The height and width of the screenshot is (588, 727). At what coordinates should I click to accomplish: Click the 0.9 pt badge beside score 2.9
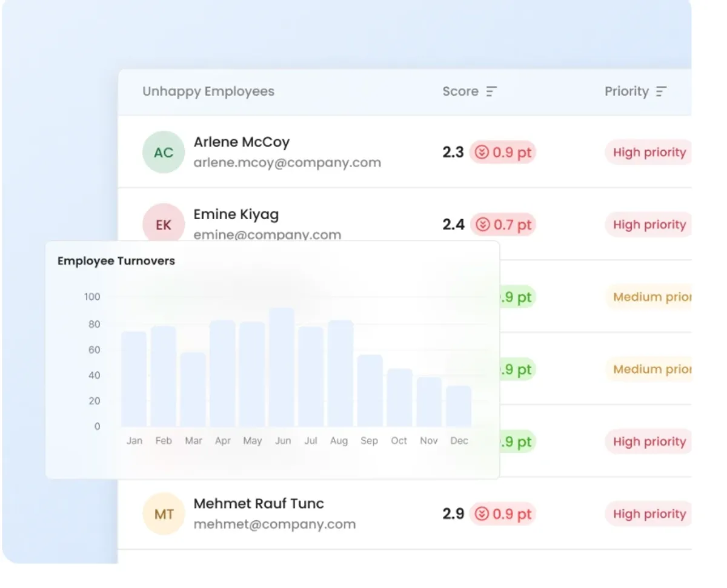coord(503,514)
